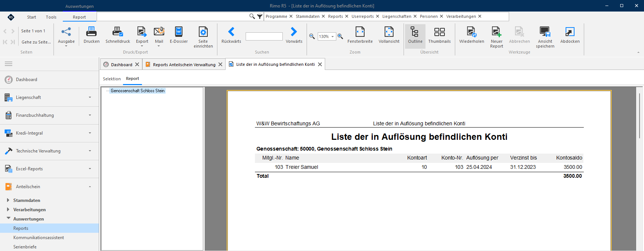
Task: Send report via Mail icon
Action: 159,32
